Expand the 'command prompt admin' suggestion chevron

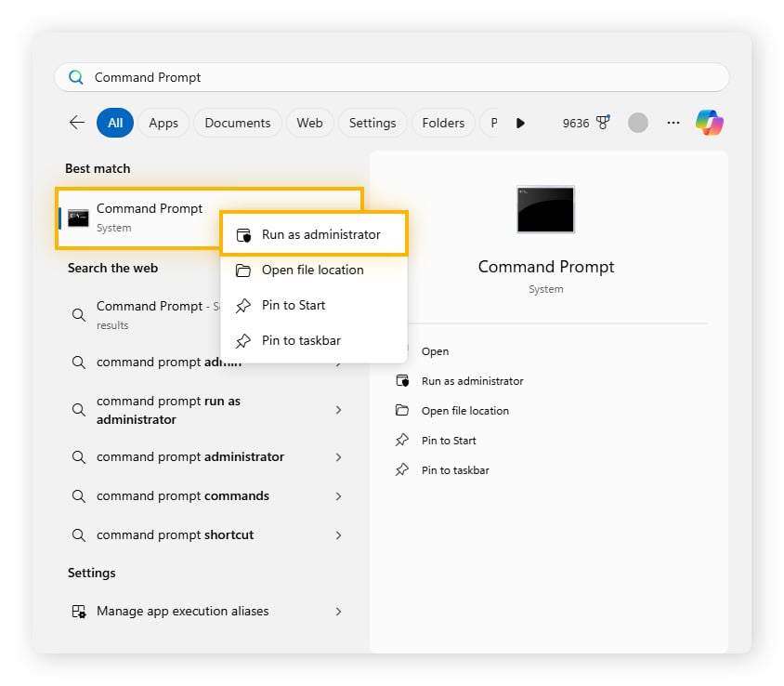[x=338, y=362]
